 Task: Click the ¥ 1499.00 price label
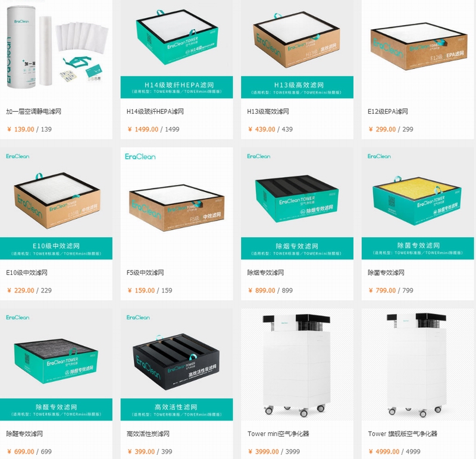pyautogui.click(x=143, y=129)
